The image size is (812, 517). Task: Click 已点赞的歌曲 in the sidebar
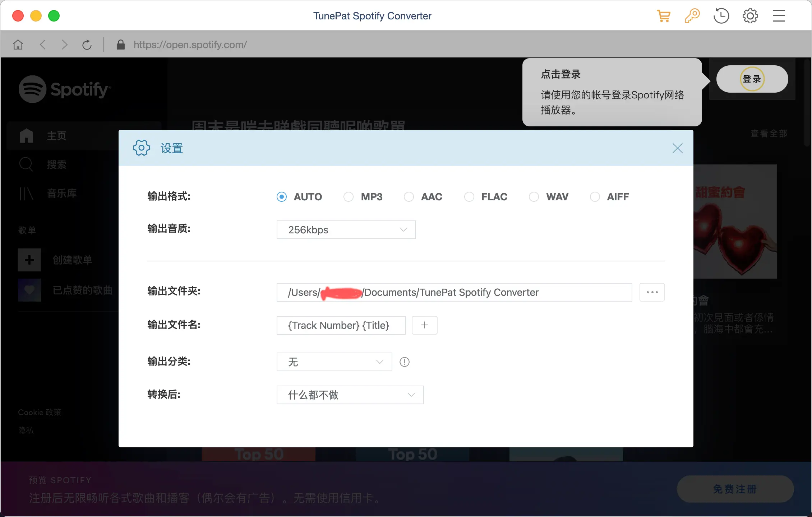(83, 290)
